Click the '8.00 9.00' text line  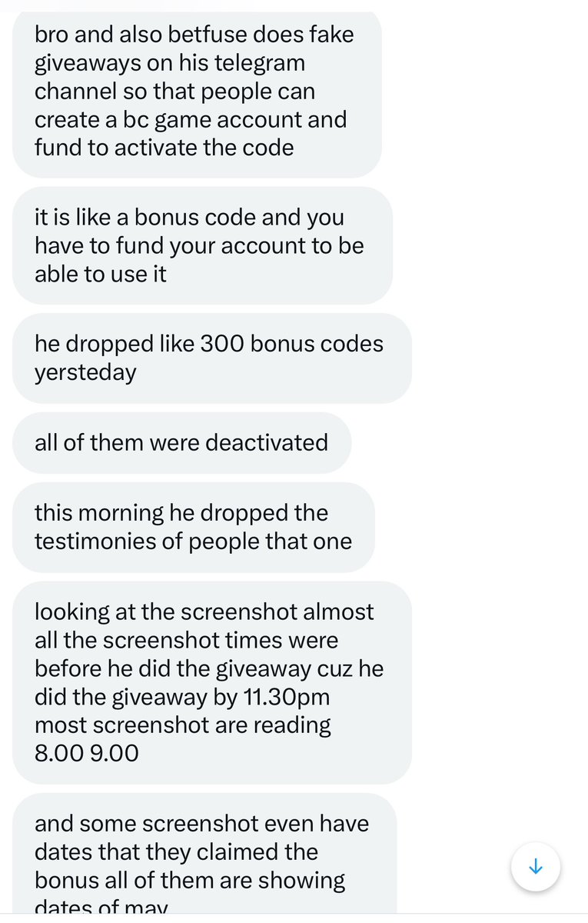click(87, 753)
